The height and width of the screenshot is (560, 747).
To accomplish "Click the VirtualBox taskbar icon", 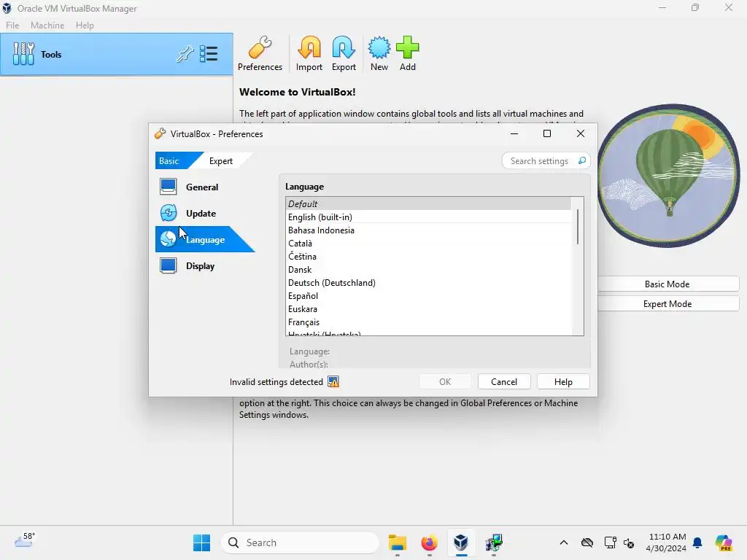I will pos(461,542).
